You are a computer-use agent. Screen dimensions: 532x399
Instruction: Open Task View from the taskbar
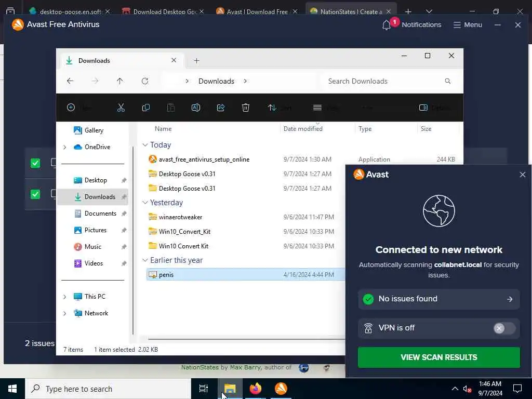click(203, 389)
